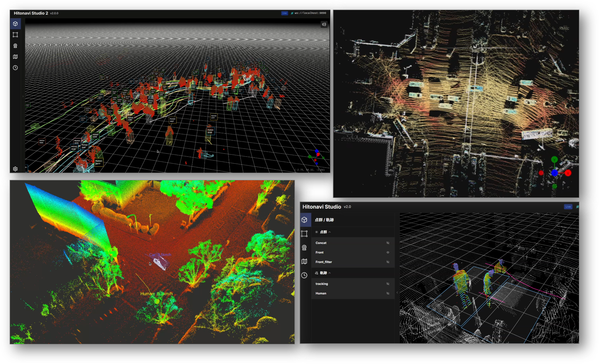Select the Human 3273 label
The width and height of the screenshot is (599, 364).
77,142
